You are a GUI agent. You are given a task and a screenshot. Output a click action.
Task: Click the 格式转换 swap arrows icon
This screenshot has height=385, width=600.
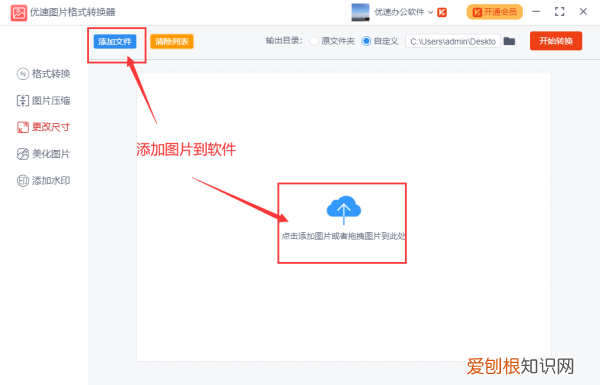pos(23,73)
